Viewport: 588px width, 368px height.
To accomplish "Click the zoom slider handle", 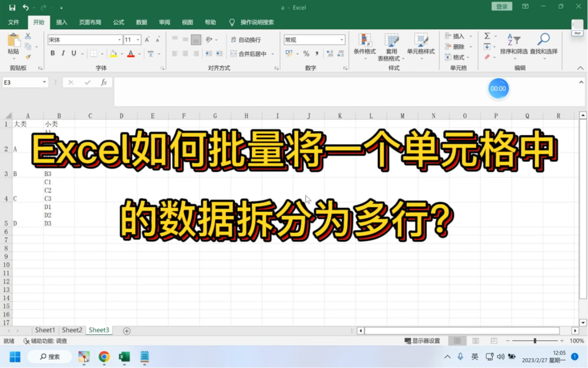I will point(535,341).
